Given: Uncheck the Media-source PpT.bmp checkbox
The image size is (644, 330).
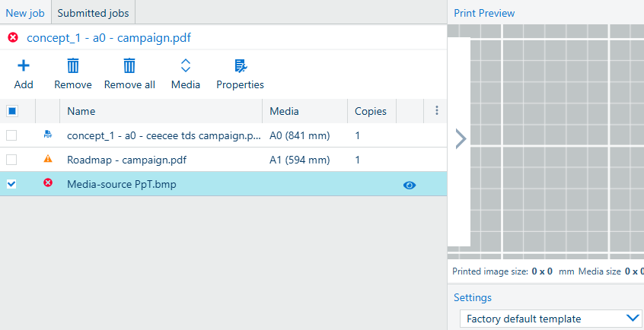Looking at the screenshot, I should [x=11, y=184].
